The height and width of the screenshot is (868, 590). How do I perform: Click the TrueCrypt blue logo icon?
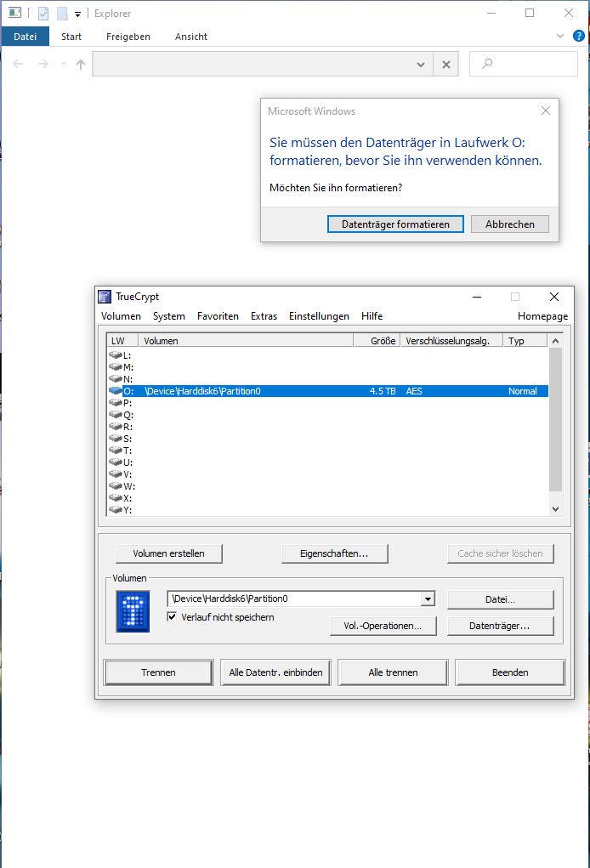click(133, 612)
